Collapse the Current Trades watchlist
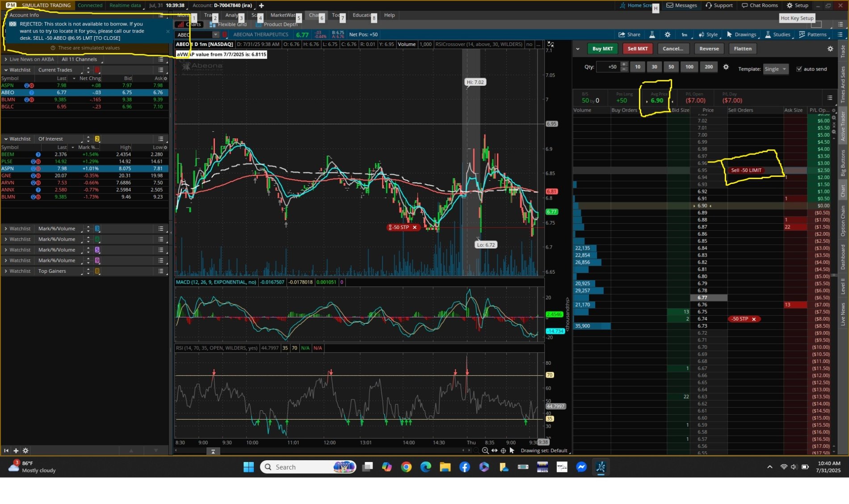Viewport: 849px width, 504px height. (5, 70)
